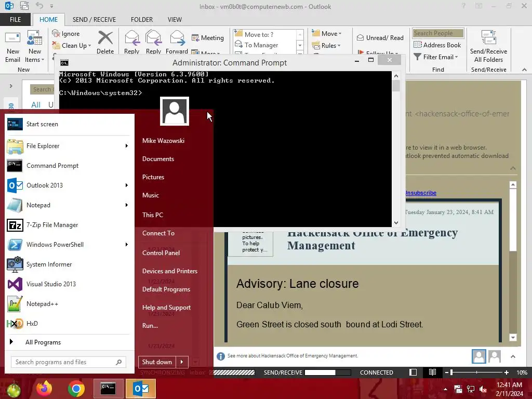Click the taskbar clock date

coord(509,394)
